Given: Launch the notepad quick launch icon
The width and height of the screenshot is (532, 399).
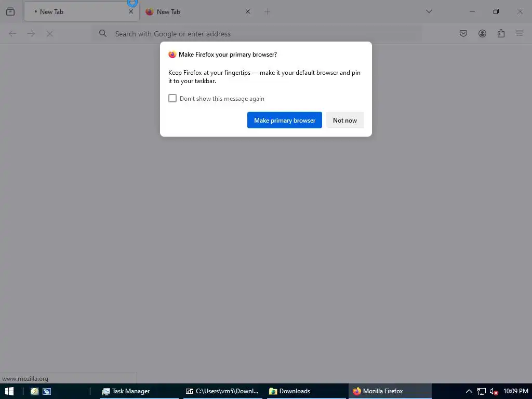Looking at the screenshot, I should (35, 391).
